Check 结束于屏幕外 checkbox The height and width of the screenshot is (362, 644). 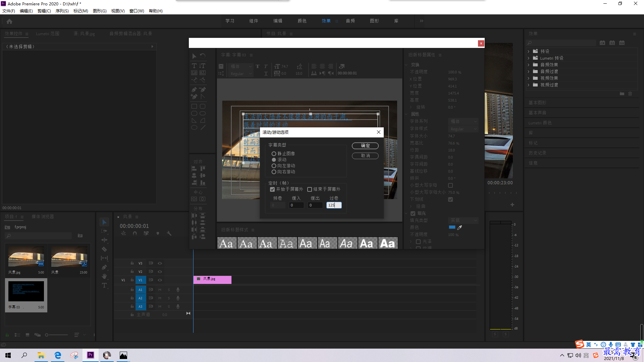pyautogui.click(x=310, y=189)
